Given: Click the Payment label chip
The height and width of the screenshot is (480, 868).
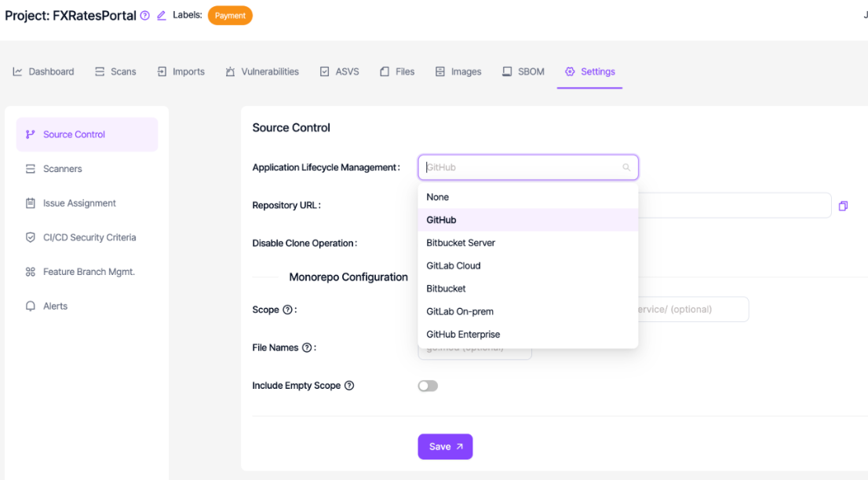Looking at the screenshot, I should pos(230,15).
